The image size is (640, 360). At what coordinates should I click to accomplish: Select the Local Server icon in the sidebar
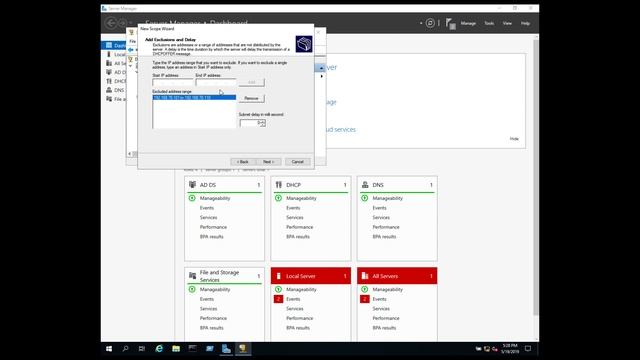pos(109,54)
